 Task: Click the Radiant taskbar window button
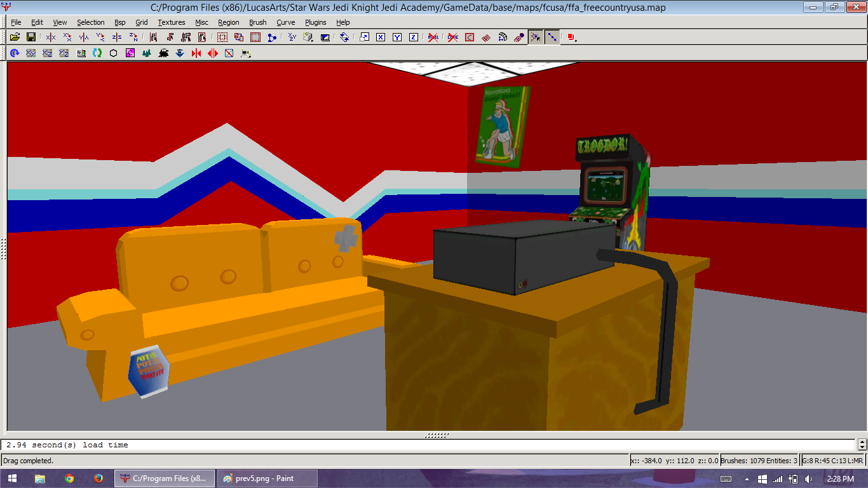pos(165,478)
